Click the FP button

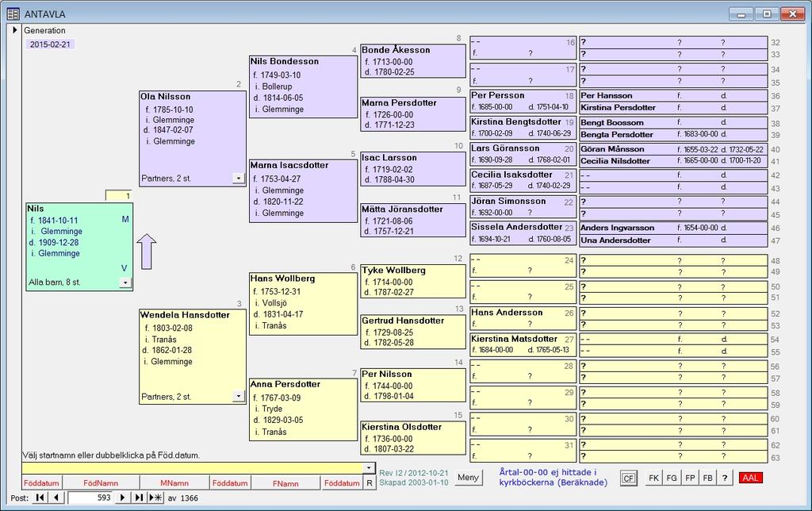point(690,478)
